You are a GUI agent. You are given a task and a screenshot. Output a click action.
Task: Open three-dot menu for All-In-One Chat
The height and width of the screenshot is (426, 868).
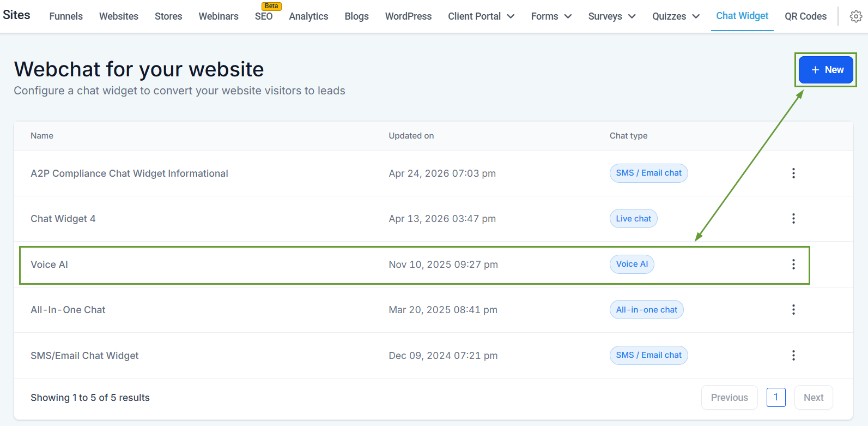click(x=793, y=310)
